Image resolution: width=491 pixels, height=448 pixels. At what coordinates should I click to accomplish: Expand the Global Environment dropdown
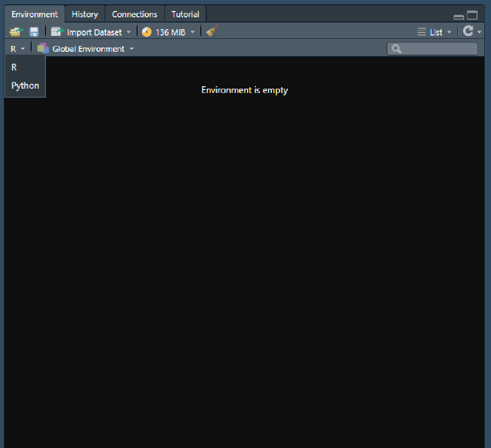[x=131, y=48]
